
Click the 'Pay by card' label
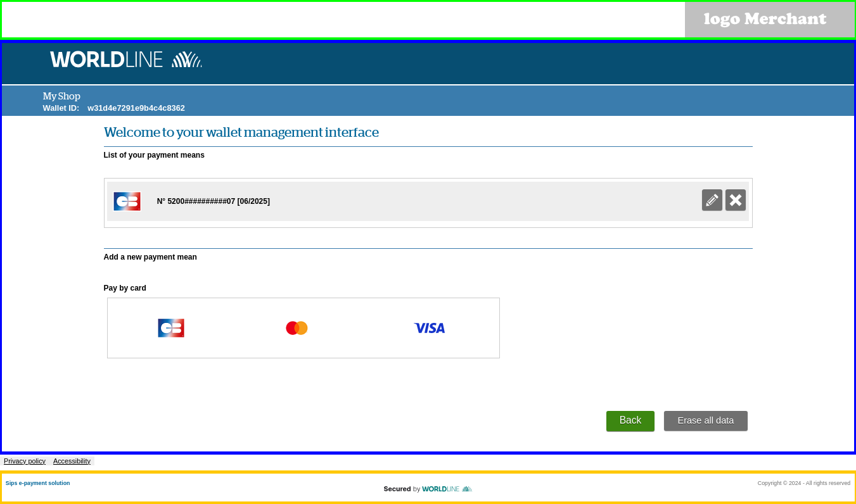(x=125, y=288)
